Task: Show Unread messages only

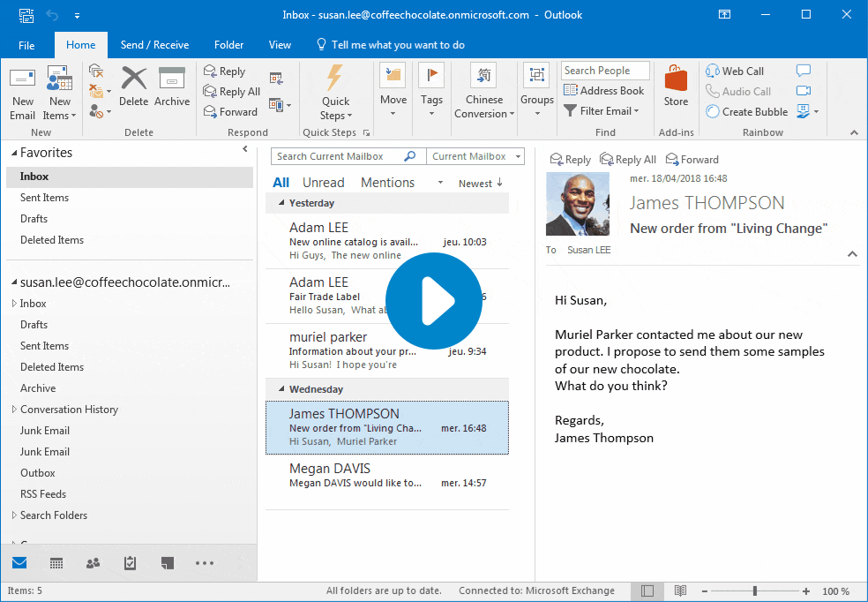Action: coord(323,182)
